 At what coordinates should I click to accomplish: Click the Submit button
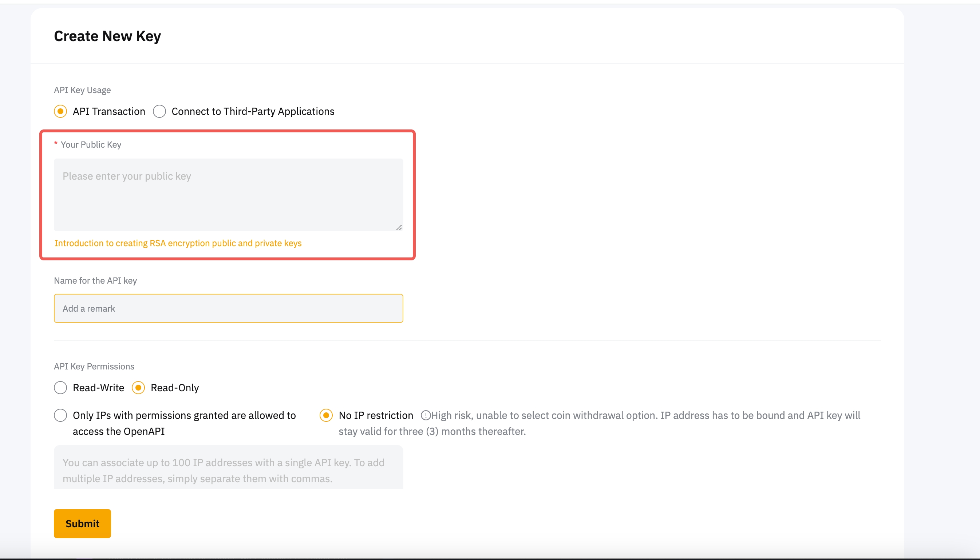[82, 524]
